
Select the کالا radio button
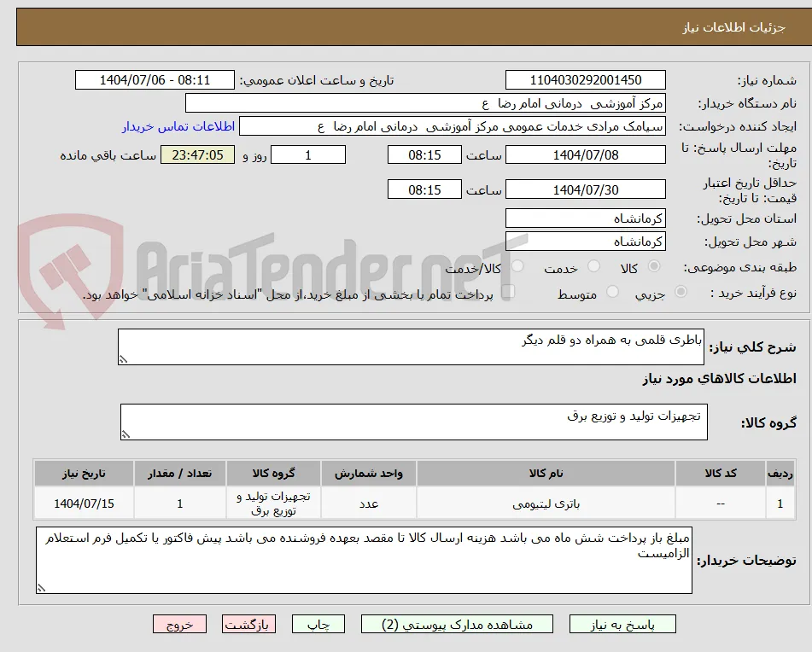(654, 266)
